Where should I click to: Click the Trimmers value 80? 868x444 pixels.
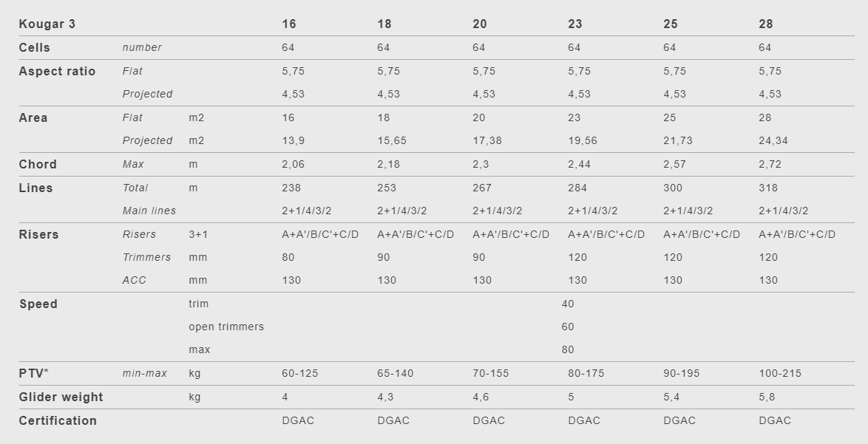coord(288,258)
